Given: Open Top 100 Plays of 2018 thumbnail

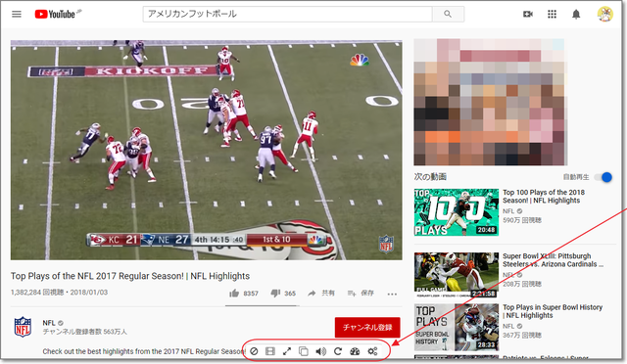Looking at the screenshot, I should tap(457, 212).
